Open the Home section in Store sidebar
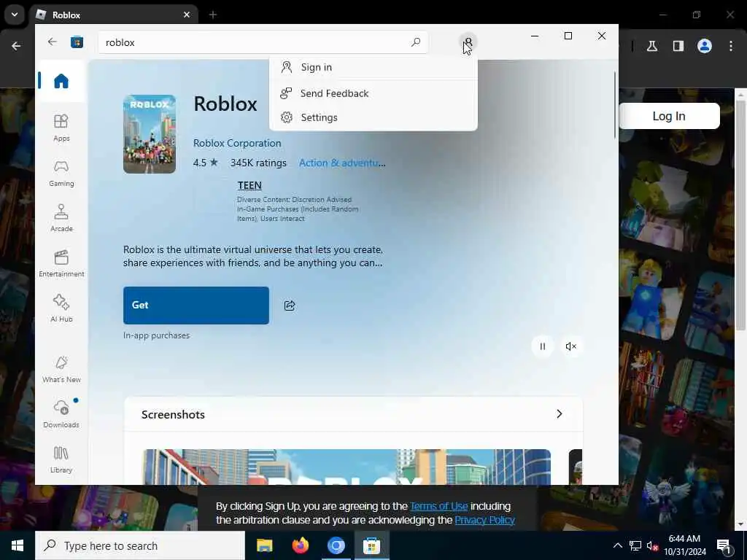 click(61, 81)
